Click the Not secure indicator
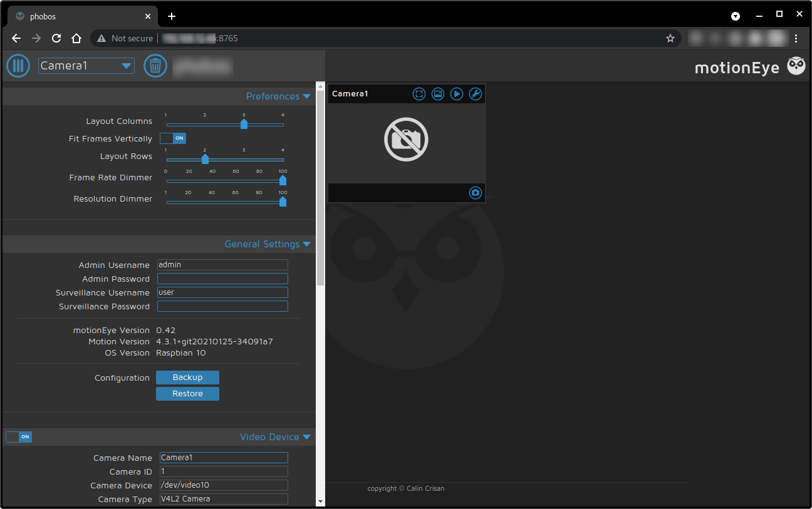 click(x=124, y=38)
